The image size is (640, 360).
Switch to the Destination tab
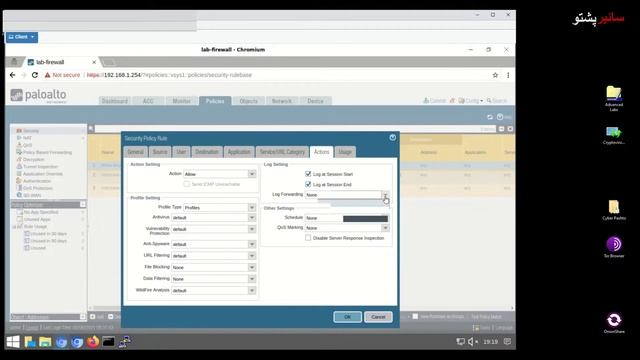(x=207, y=152)
